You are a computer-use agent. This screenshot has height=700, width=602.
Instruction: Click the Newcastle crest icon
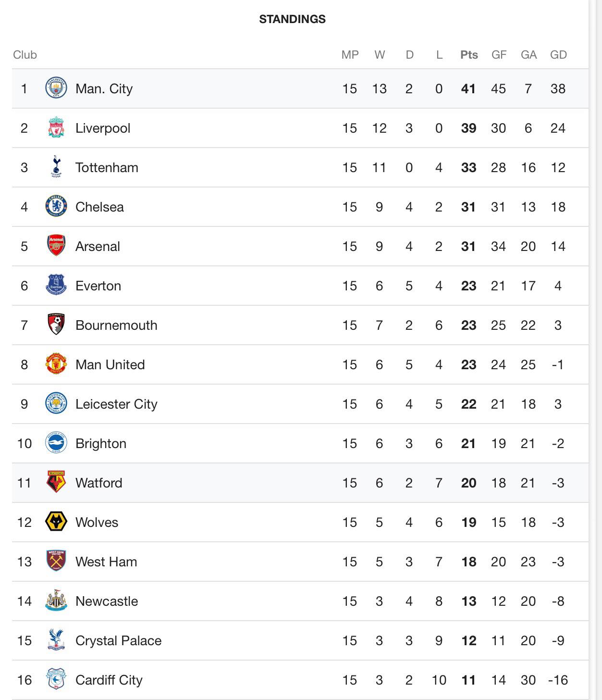56,601
